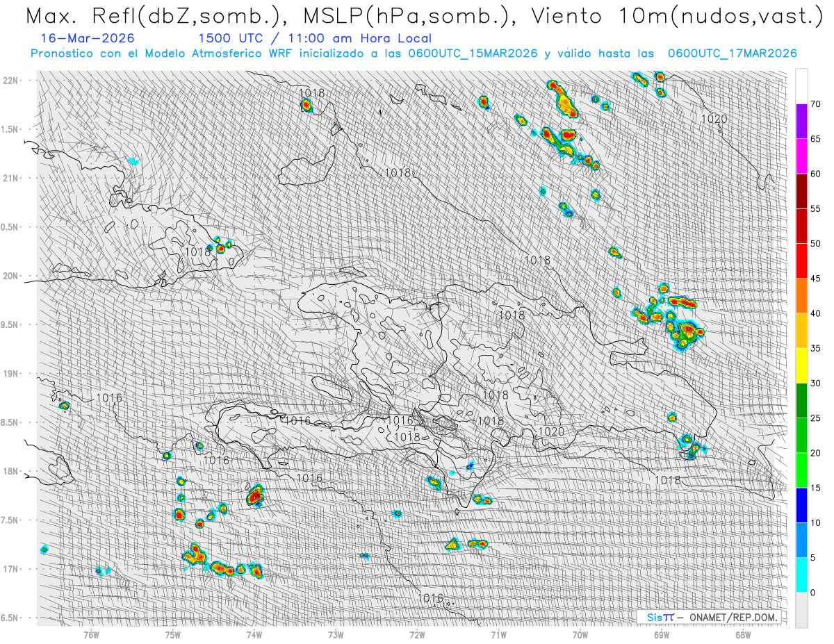Click the '71W' longitude axis label
834x644 pixels.
pos(498,634)
